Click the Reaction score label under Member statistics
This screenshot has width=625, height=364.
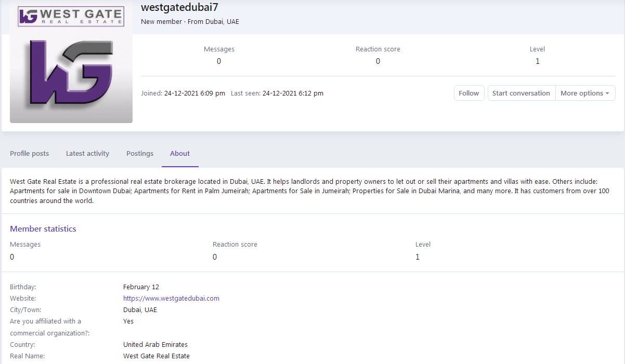coord(235,244)
